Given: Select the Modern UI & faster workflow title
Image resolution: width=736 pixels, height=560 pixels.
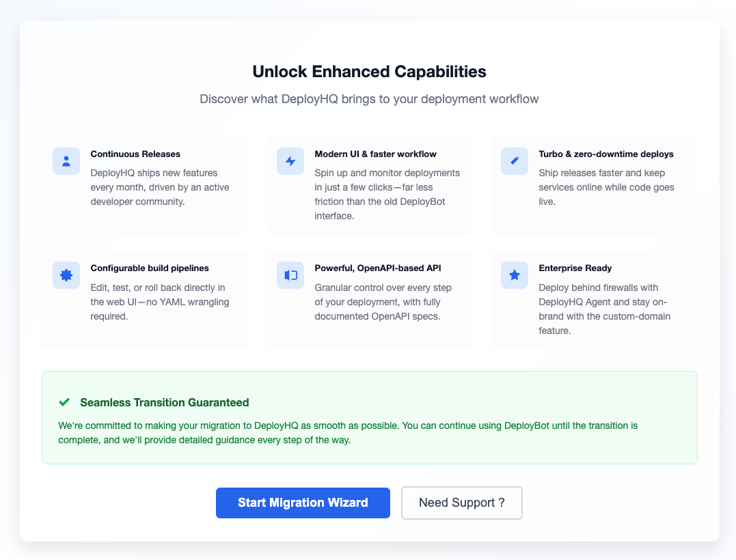Looking at the screenshot, I should 375,154.
